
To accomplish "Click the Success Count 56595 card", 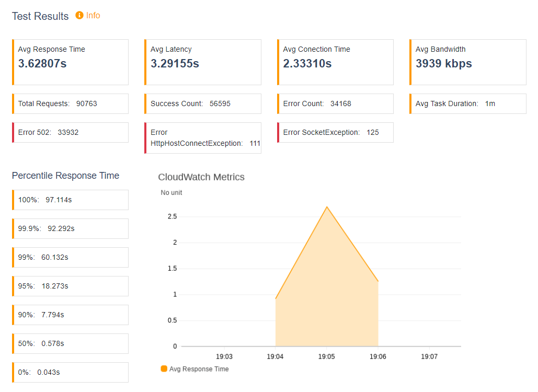I will 203,103.
